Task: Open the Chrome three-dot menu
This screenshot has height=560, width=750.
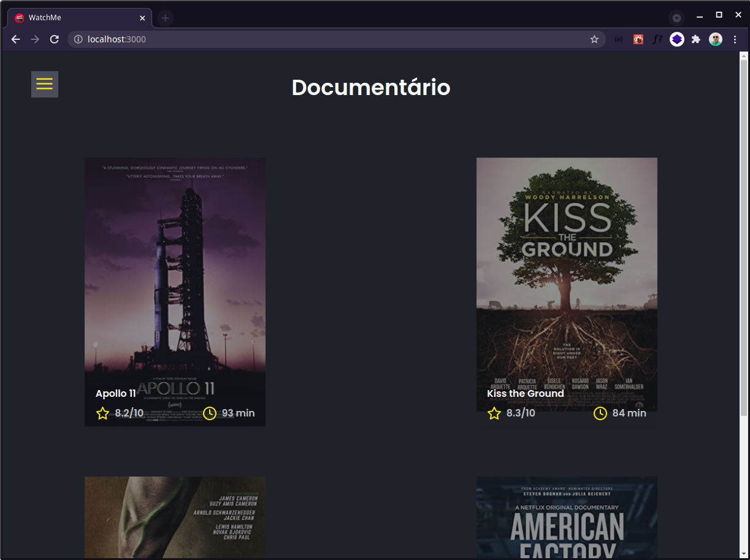Action: click(x=735, y=39)
